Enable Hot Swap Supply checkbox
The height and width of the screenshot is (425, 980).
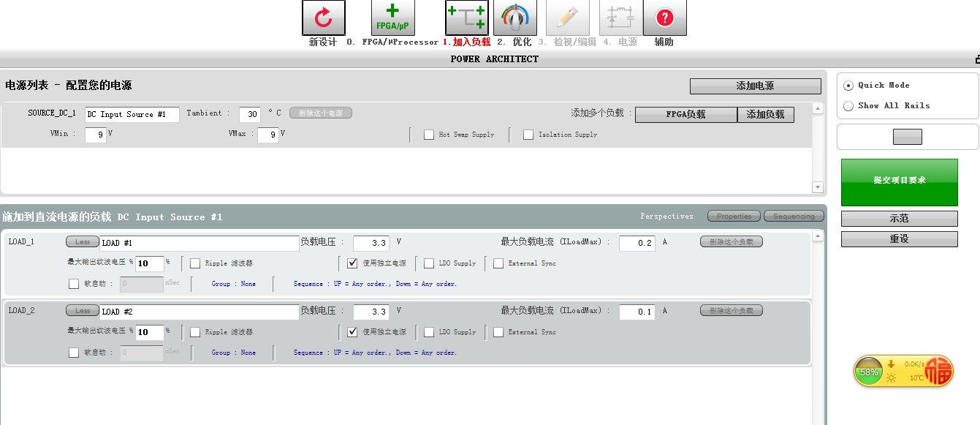click(x=429, y=135)
